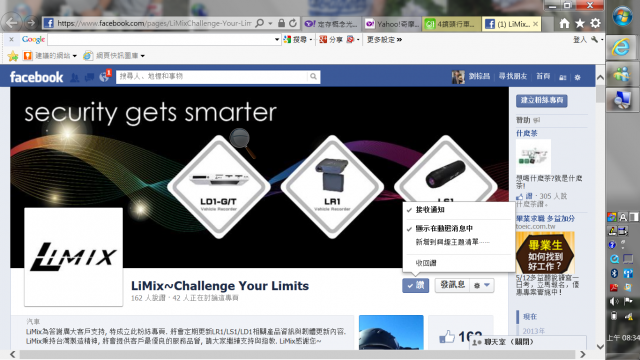The height and width of the screenshot is (360, 640).
Task: Click the address bar security lock icon
Action: pyautogui.click(x=281, y=23)
